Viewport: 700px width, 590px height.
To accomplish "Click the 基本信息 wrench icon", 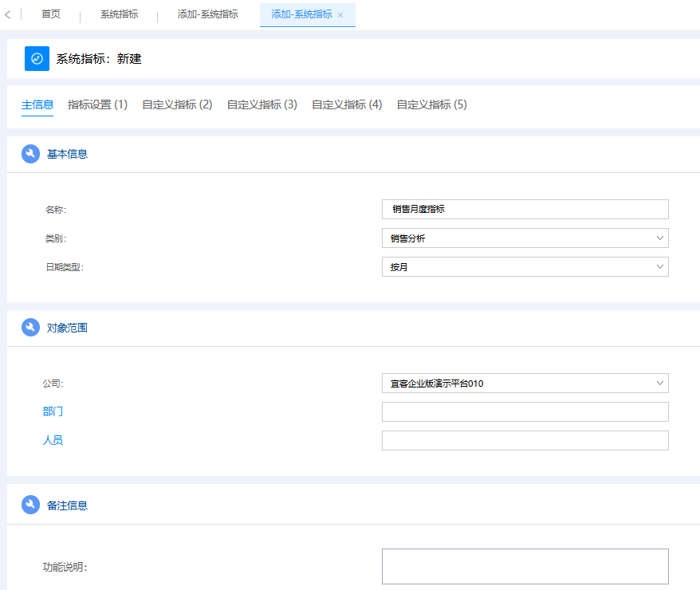I will click(31, 154).
